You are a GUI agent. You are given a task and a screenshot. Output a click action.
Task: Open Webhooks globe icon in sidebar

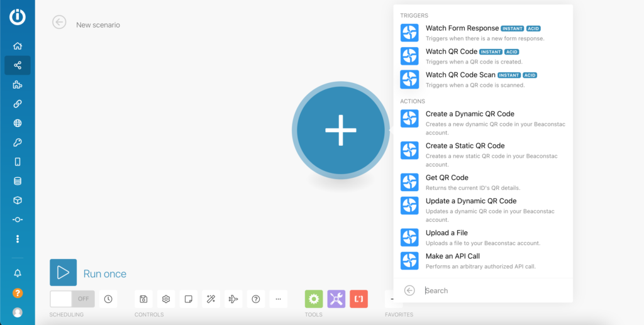click(18, 123)
